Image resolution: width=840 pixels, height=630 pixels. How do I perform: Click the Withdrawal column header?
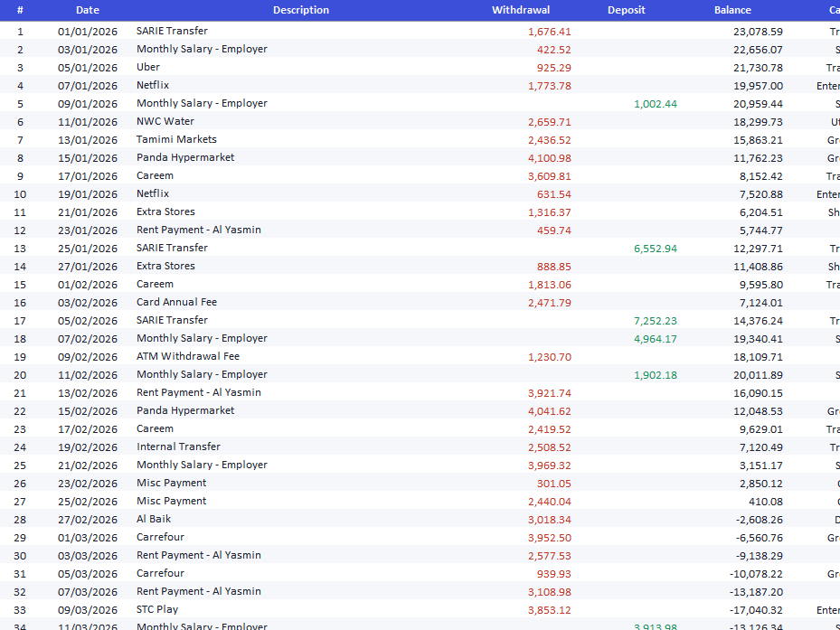[x=521, y=10]
